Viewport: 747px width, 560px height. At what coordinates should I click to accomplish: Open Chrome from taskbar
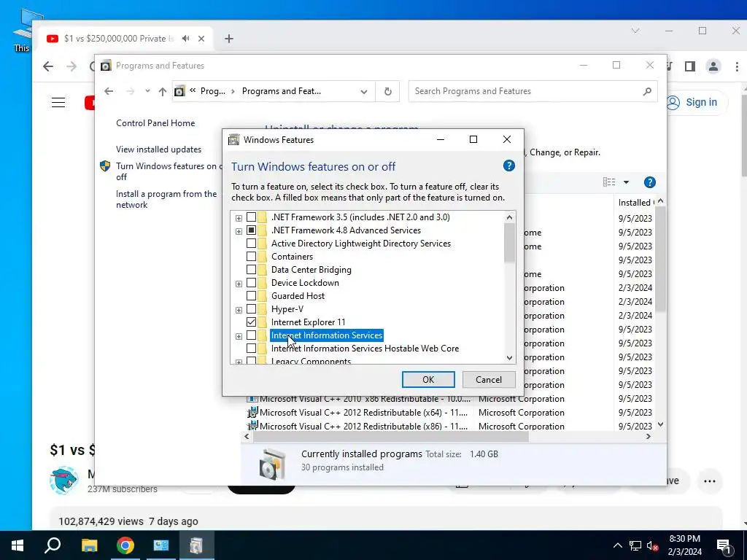(x=125, y=545)
